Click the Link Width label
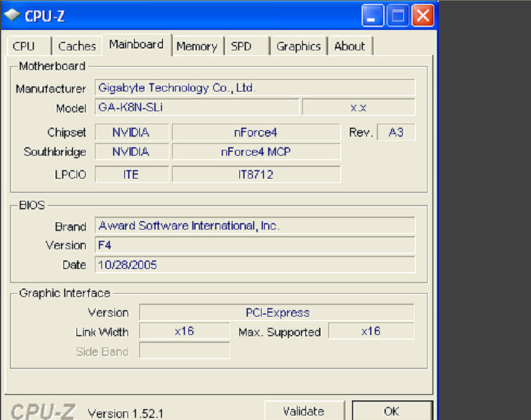531x420 pixels. pos(102,332)
